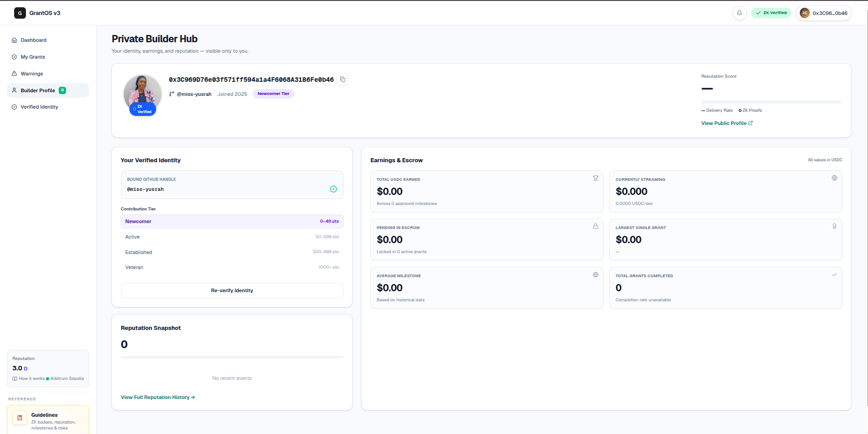Select Builder Profile in the sidebar
This screenshot has height=434, width=868.
[48, 90]
